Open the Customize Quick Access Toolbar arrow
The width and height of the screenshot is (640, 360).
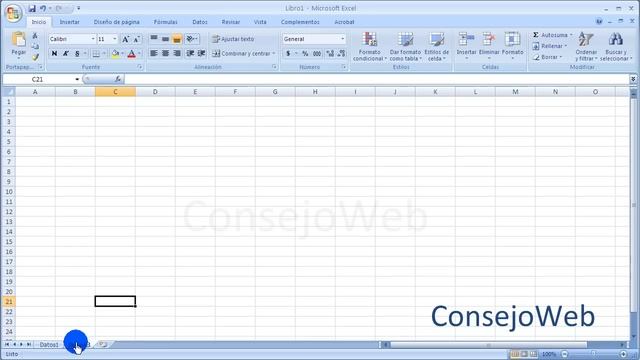(78, 8)
